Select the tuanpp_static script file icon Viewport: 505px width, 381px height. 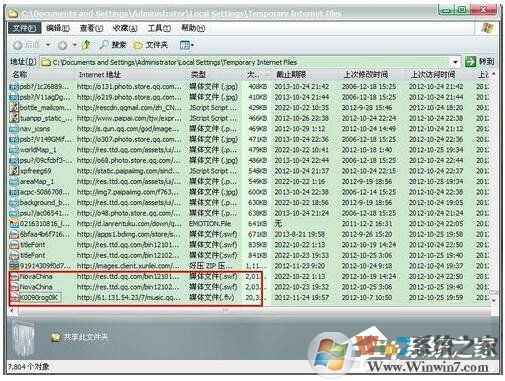pyautogui.click(x=14, y=118)
